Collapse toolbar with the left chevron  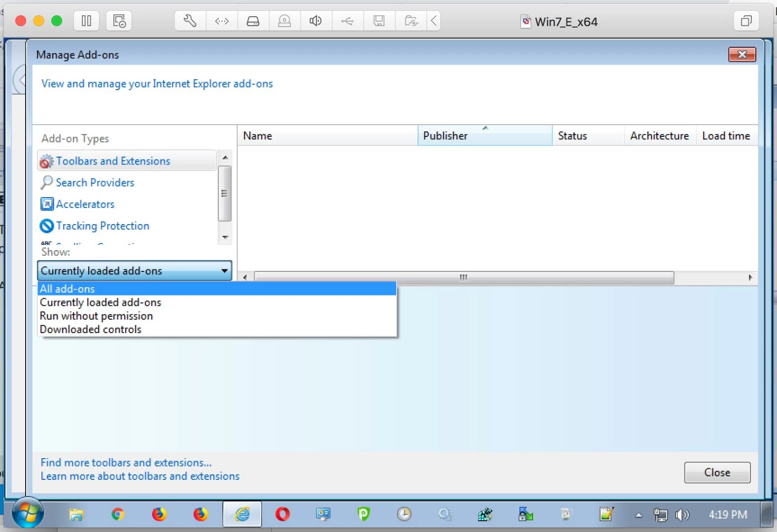pos(434,21)
